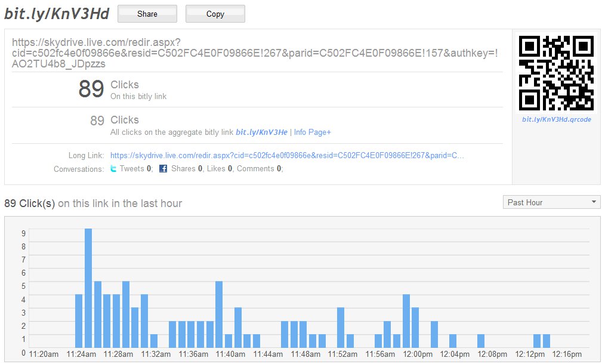The height and width of the screenshot is (364, 605).
Task: Click the tallest chart bar with 9 clicks
Action: pos(88,288)
